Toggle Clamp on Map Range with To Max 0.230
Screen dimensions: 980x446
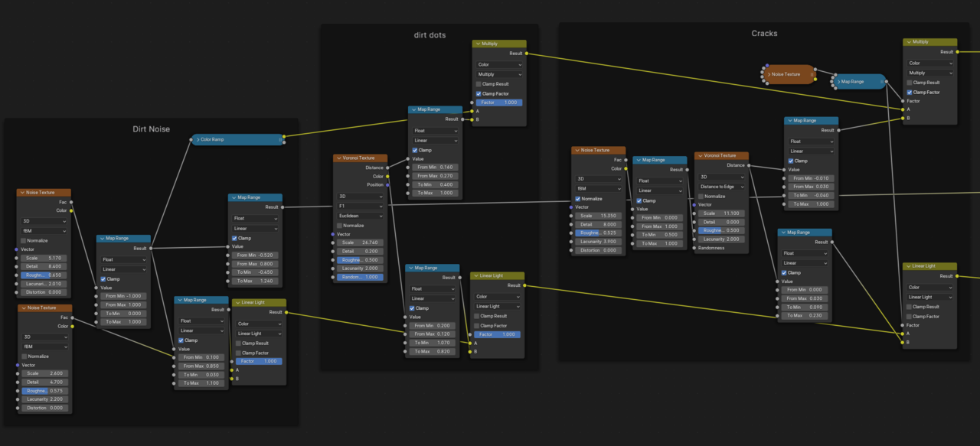785,272
